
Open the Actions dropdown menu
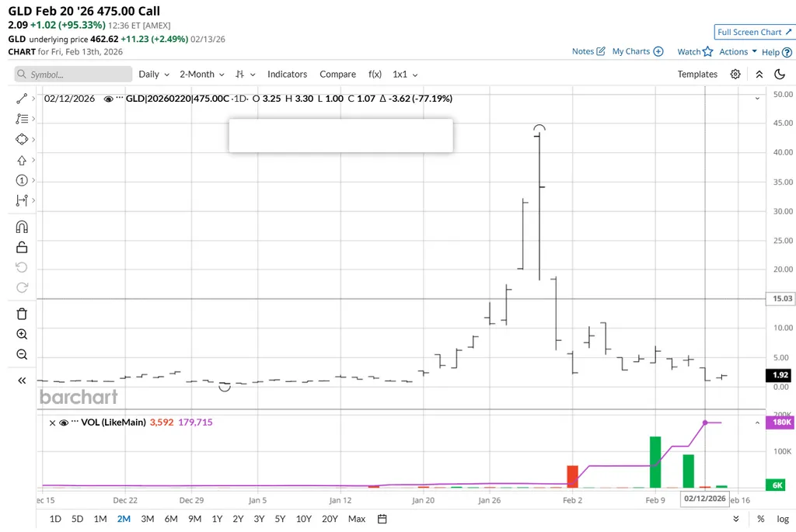pos(738,52)
